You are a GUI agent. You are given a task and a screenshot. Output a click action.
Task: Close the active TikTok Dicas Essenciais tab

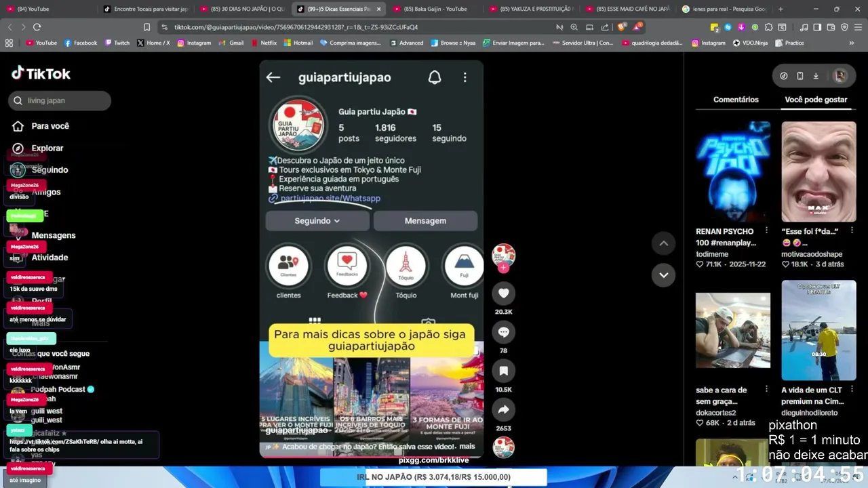point(378,9)
